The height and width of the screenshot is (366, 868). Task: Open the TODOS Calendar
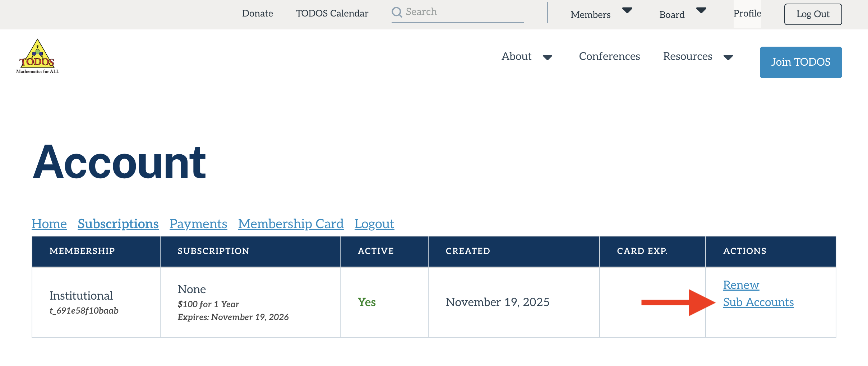[x=332, y=13]
